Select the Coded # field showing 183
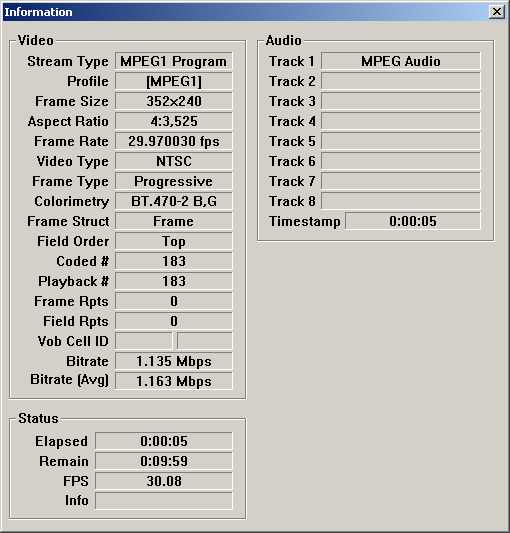510x533 pixels. (174, 261)
